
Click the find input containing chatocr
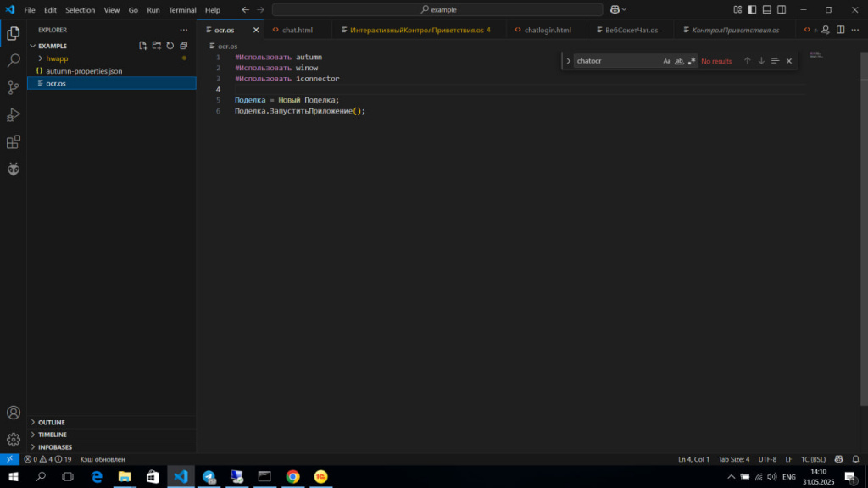(x=617, y=61)
